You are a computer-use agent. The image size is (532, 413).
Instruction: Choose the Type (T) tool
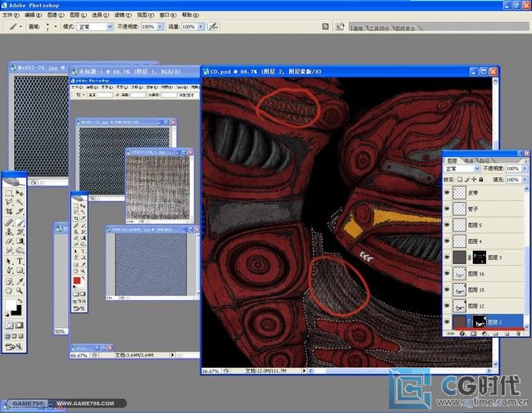20,261
